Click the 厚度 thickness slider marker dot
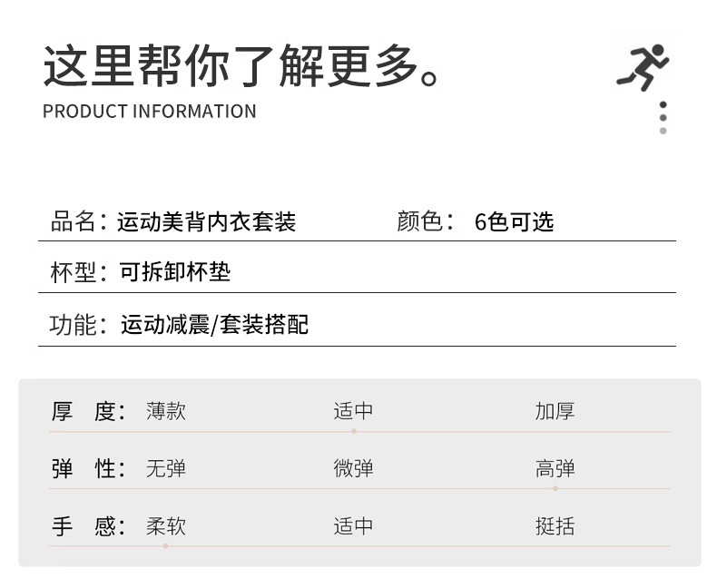Image resolution: width=717 pixels, height=588 pixels. [354, 431]
